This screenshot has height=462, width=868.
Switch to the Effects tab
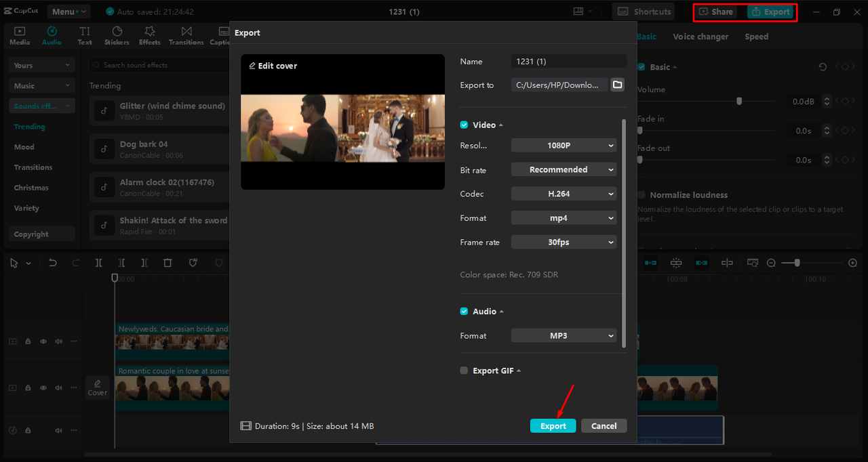click(x=150, y=36)
